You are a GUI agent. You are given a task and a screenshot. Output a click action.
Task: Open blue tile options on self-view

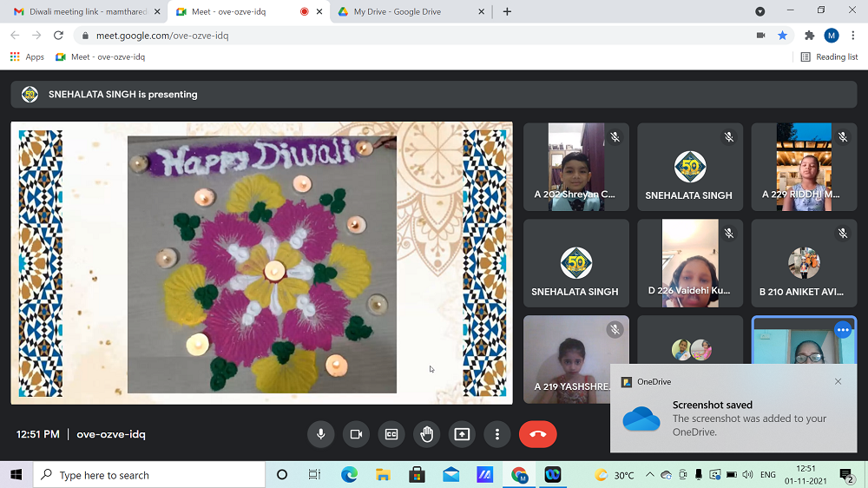(x=842, y=330)
